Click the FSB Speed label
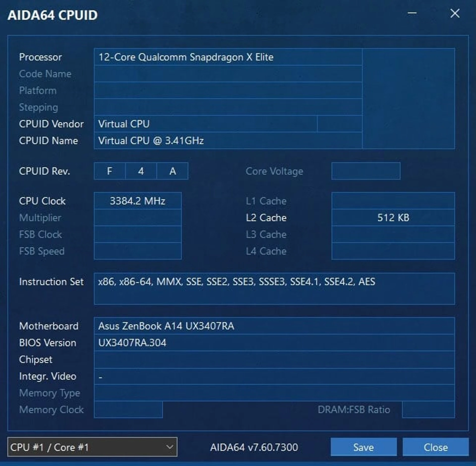The image size is (476, 466). 42,251
